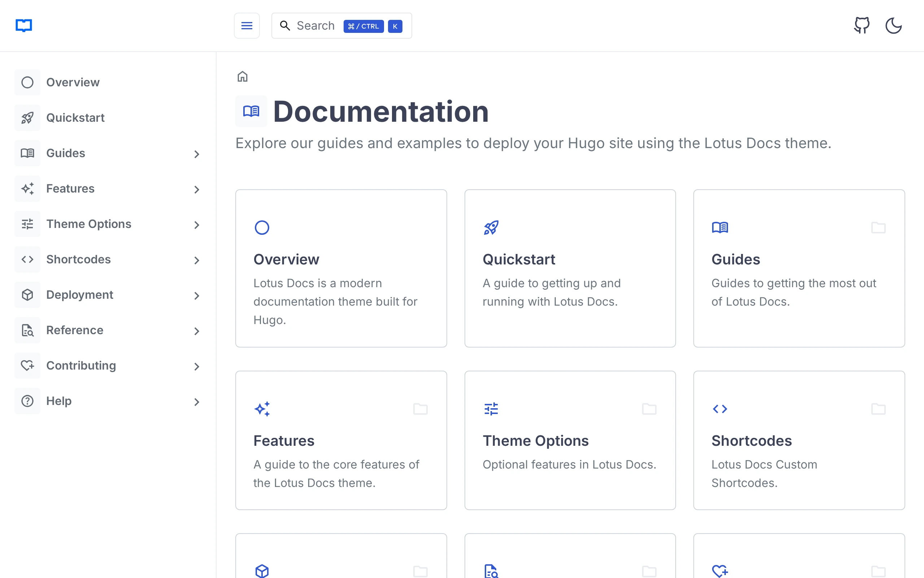Click the Features card sparkle icon
The height and width of the screenshot is (578, 924).
coord(262,409)
